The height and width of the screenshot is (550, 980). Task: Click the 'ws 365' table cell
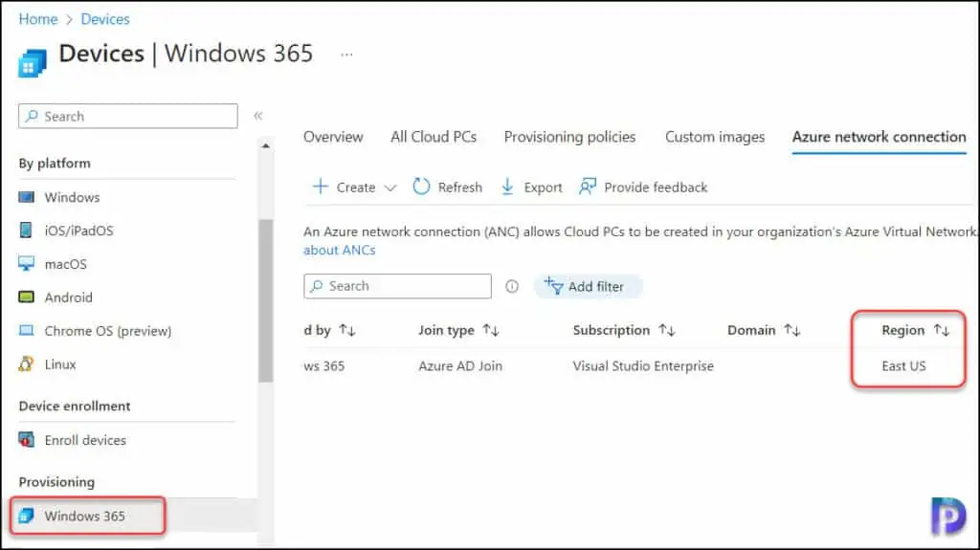point(323,365)
